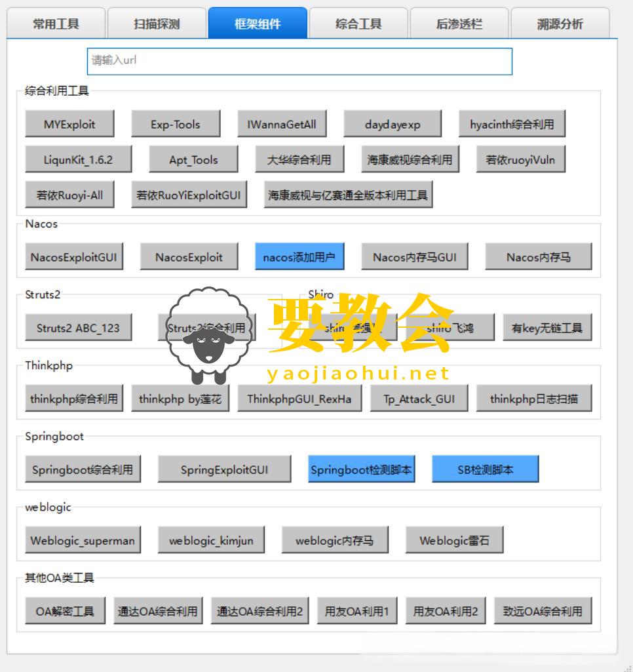
Task: Open the 后渗透栏 tab
Action: click(459, 24)
